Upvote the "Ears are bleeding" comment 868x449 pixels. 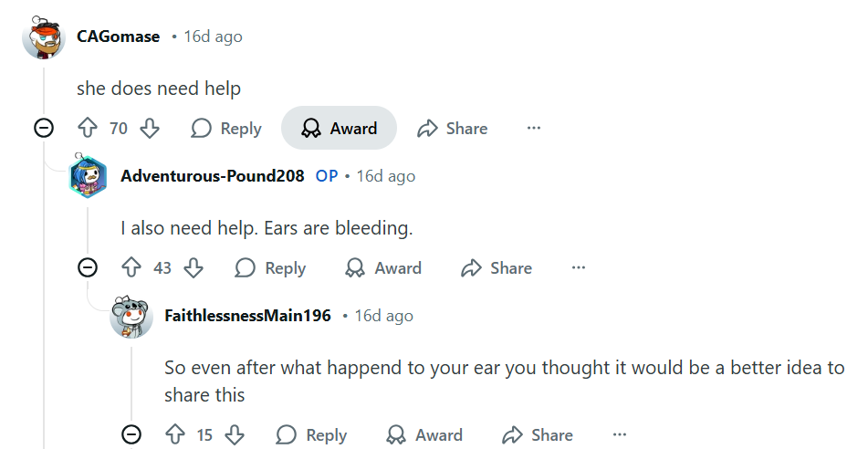click(x=131, y=268)
